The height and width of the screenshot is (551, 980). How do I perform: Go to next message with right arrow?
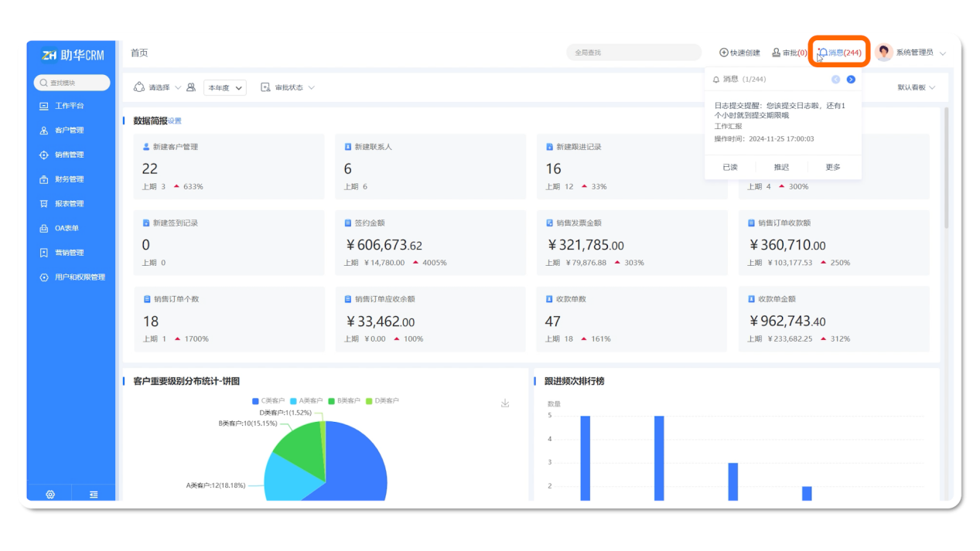point(851,80)
